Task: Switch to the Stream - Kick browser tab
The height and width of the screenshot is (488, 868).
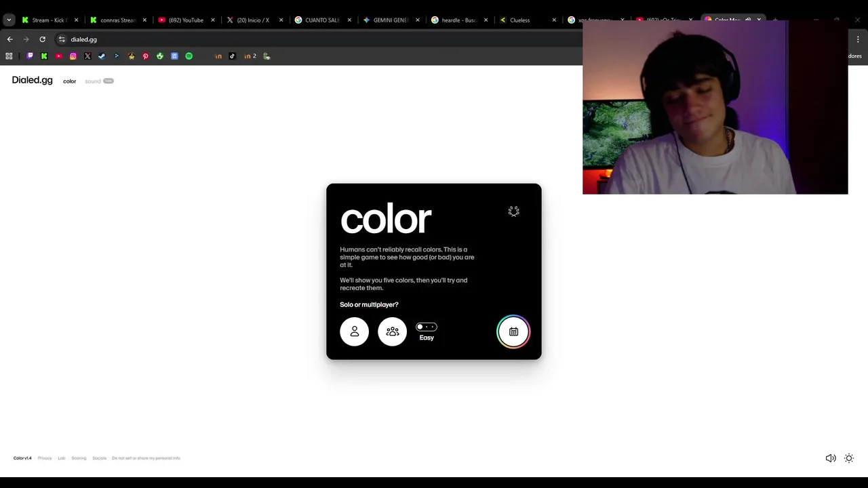Action: pyautogui.click(x=49, y=20)
